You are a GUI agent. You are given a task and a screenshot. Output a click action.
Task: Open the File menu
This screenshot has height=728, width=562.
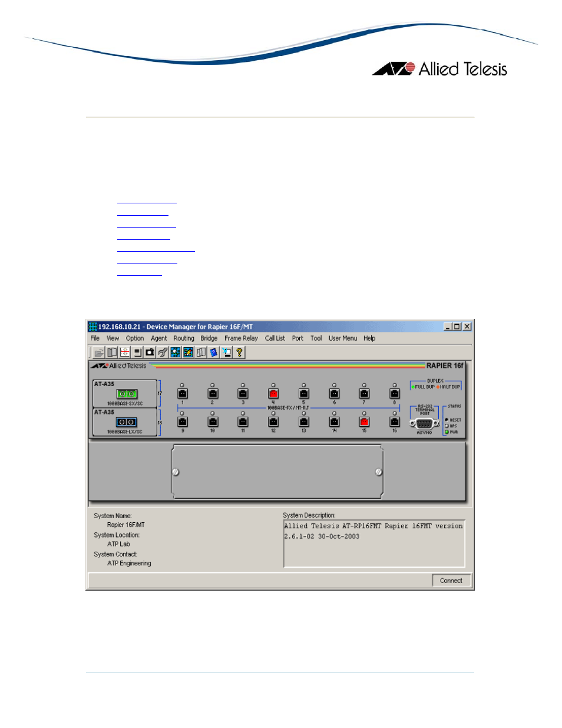point(95,338)
